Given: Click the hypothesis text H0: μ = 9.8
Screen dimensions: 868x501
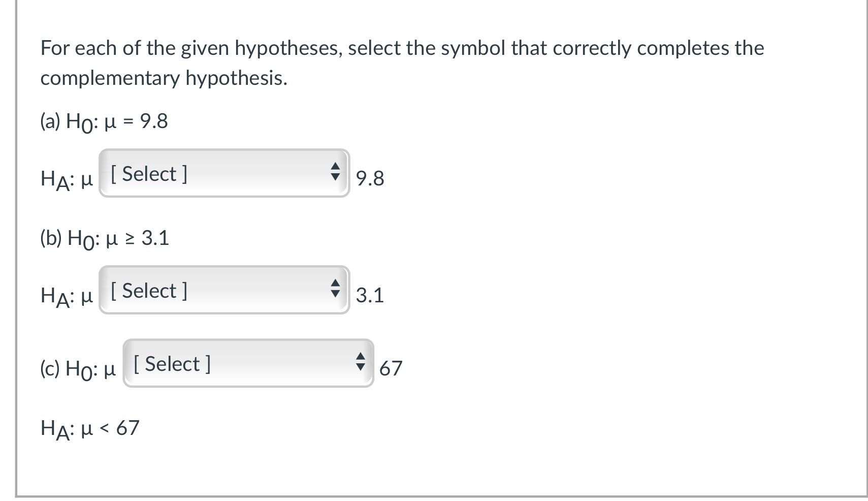Looking at the screenshot, I should point(104,121).
